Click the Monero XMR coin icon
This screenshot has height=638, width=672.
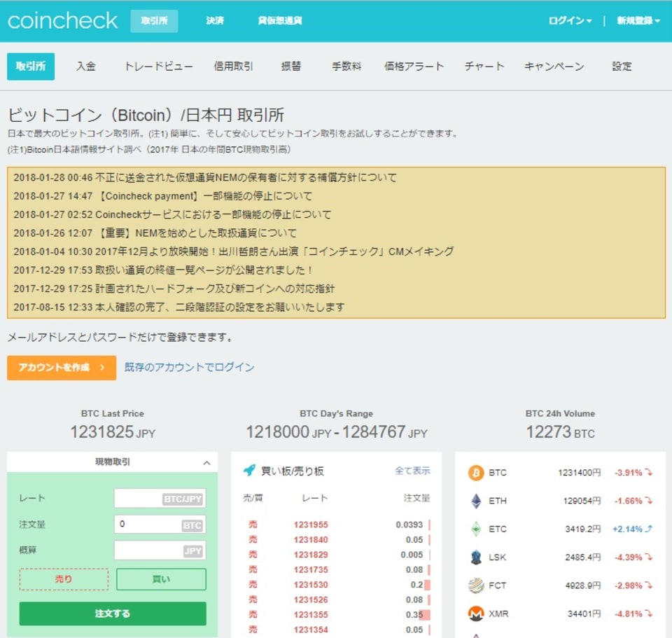click(x=476, y=614)
